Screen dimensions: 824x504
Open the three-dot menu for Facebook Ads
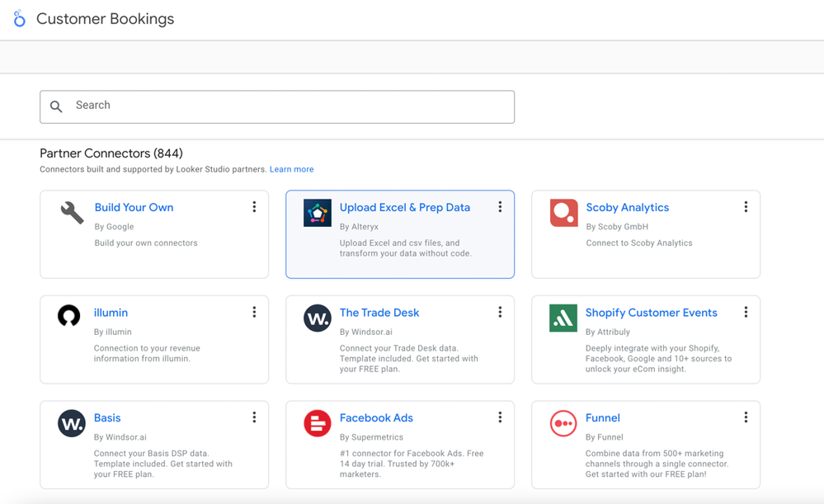500,417
